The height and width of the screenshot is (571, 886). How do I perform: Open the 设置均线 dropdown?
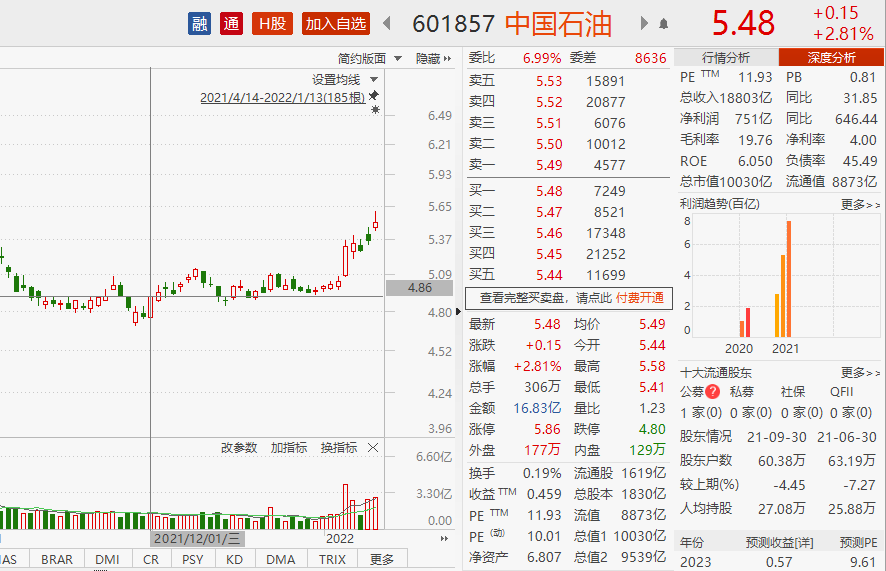345,80
